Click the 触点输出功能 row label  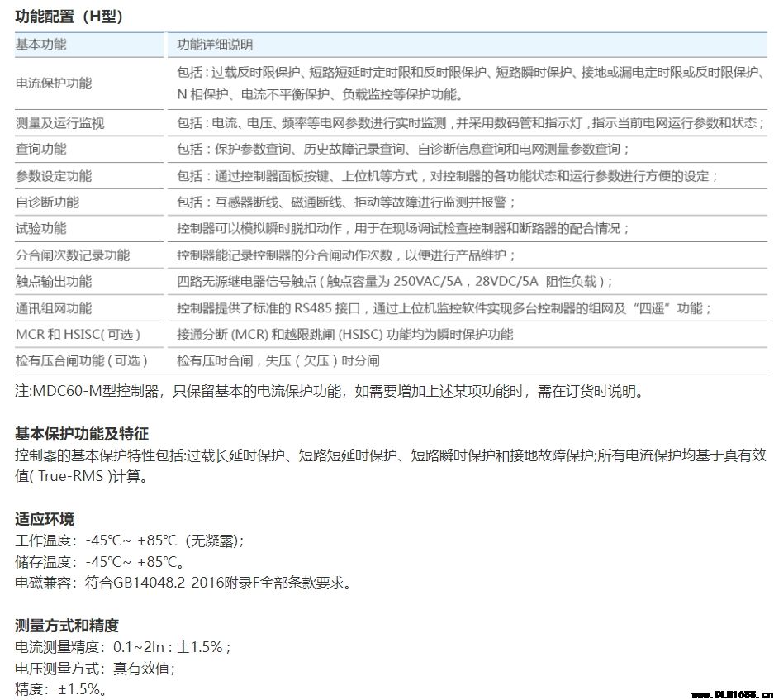click(x=54, y=282)
